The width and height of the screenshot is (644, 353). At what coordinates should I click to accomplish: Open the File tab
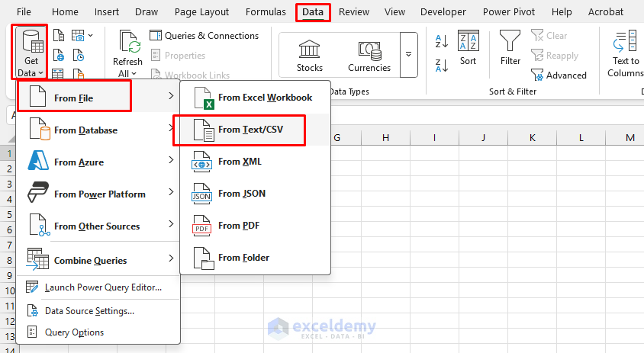[24, 12]
